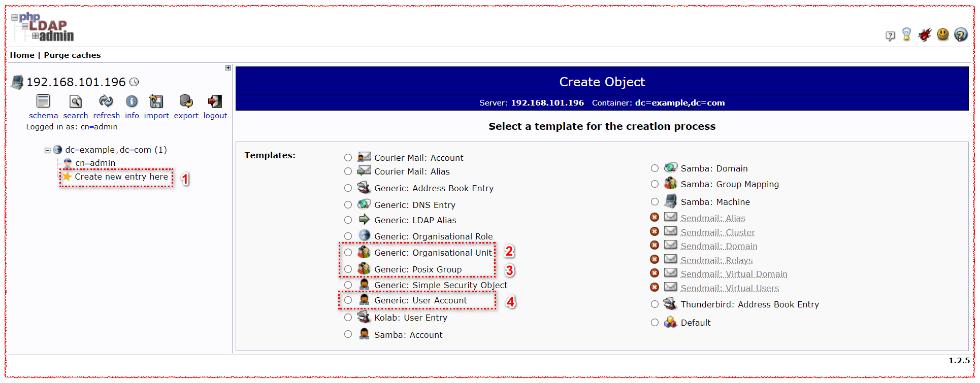Image resolution: width=980 pixels, height=383 pixels.
Task: Open the cn=admin entry
Action: click(x=95, y=163)
